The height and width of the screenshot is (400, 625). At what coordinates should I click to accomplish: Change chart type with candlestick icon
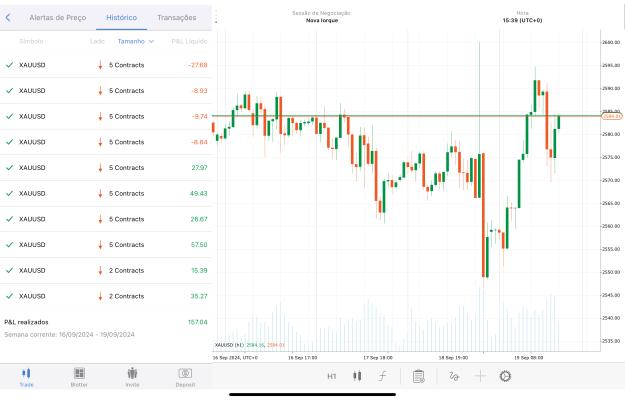click(x=357, y=376)
